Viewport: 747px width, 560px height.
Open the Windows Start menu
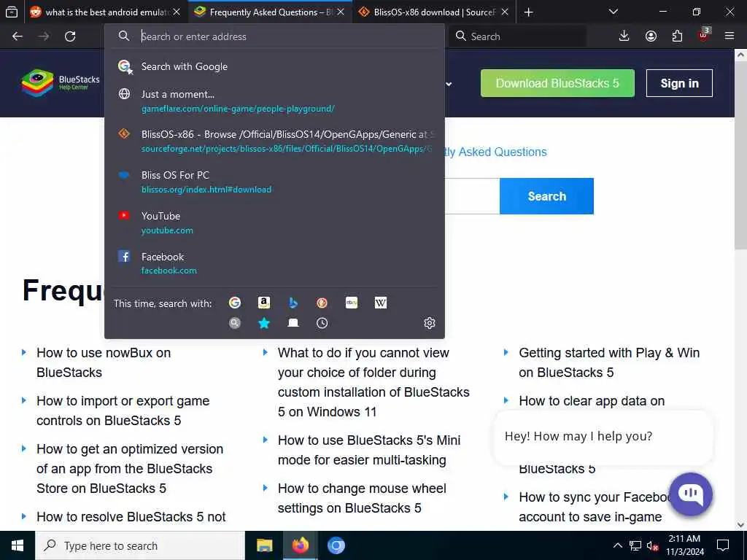click(x=18, y=545)
